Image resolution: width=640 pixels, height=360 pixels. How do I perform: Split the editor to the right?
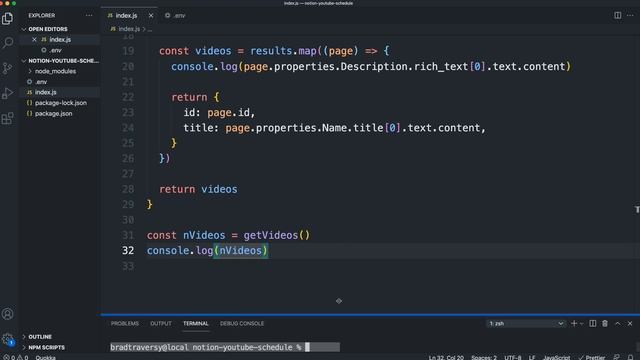click(x=618, y=15)
